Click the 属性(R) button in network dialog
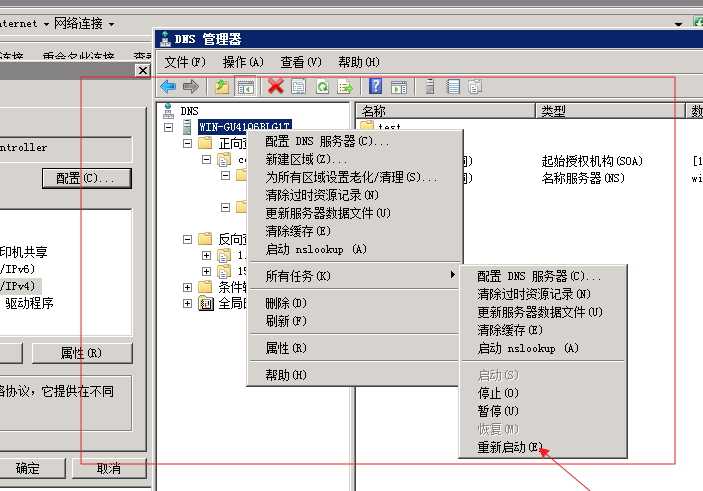This screenshot has height=491, width=703. tap(82, 353)
